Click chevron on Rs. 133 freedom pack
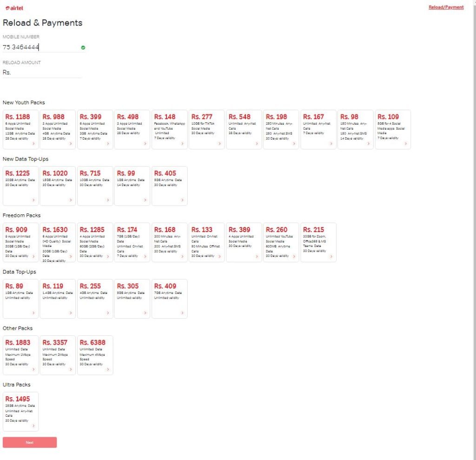 tap(219, 256)
